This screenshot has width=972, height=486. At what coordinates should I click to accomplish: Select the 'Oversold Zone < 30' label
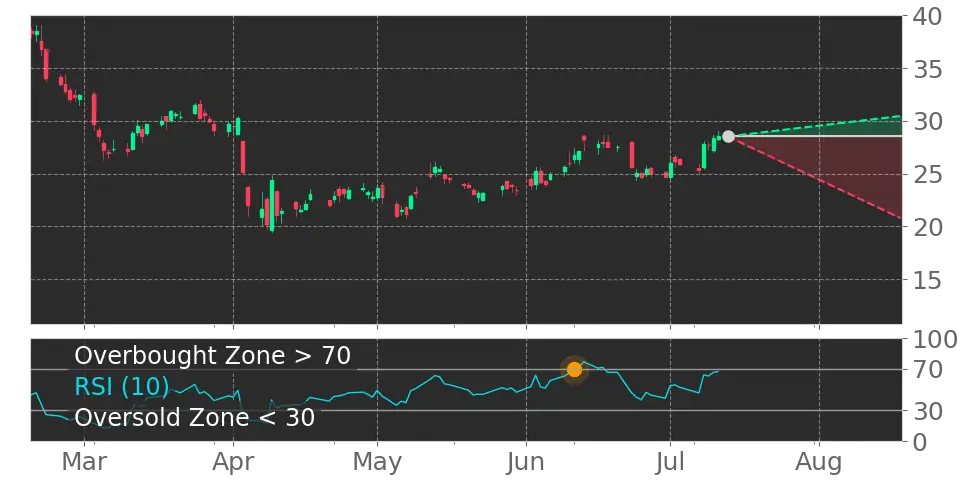[x=195, y=417]
